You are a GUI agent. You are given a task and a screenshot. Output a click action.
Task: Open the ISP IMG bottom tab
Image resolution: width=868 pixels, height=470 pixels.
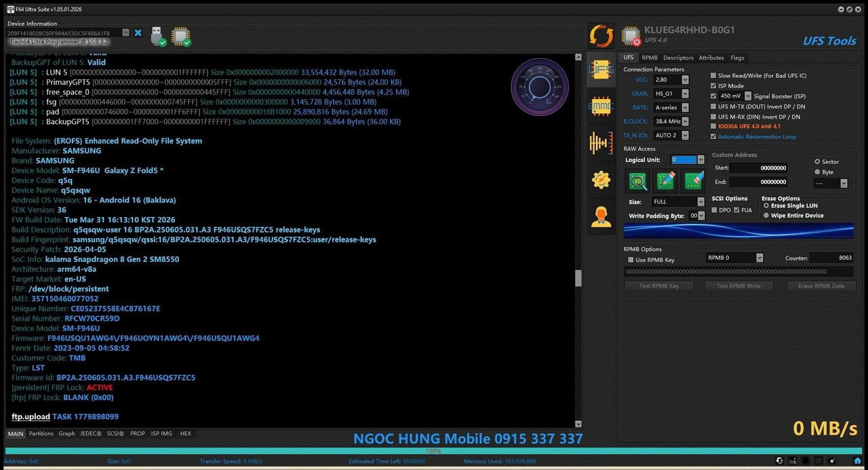161,433
